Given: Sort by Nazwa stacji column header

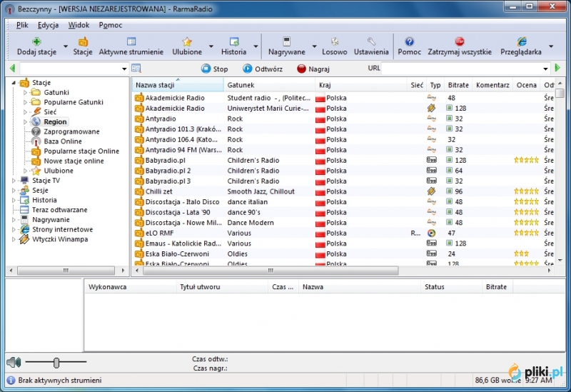Looking at the screenshot, I should tap(177, 85).
